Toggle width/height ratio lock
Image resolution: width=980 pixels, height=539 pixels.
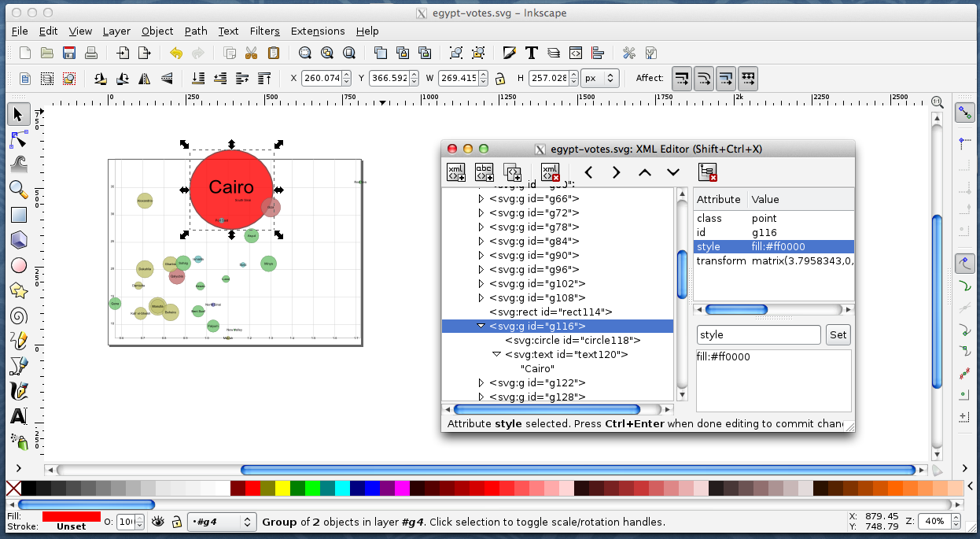click(499, 78)
